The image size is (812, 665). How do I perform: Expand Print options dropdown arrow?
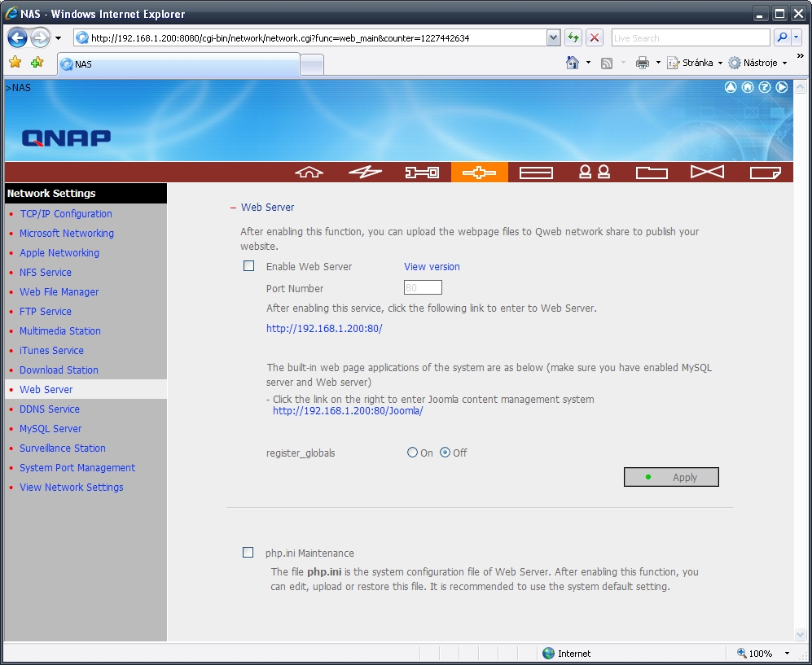pyautogui.click(x=658, y=63)
